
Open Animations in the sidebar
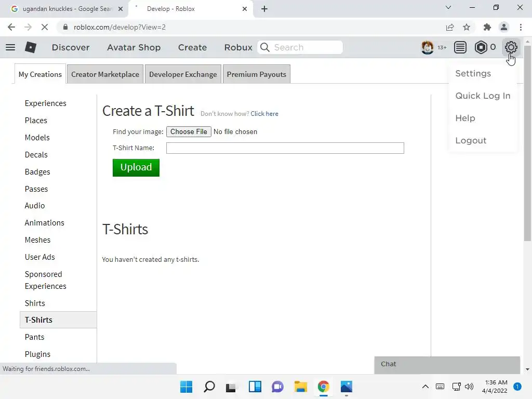45,222
